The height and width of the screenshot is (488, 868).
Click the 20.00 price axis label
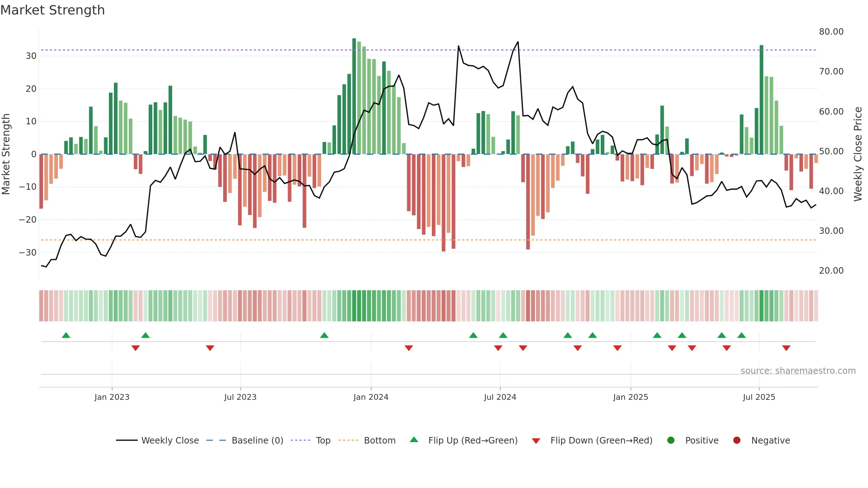click(831, 270)
